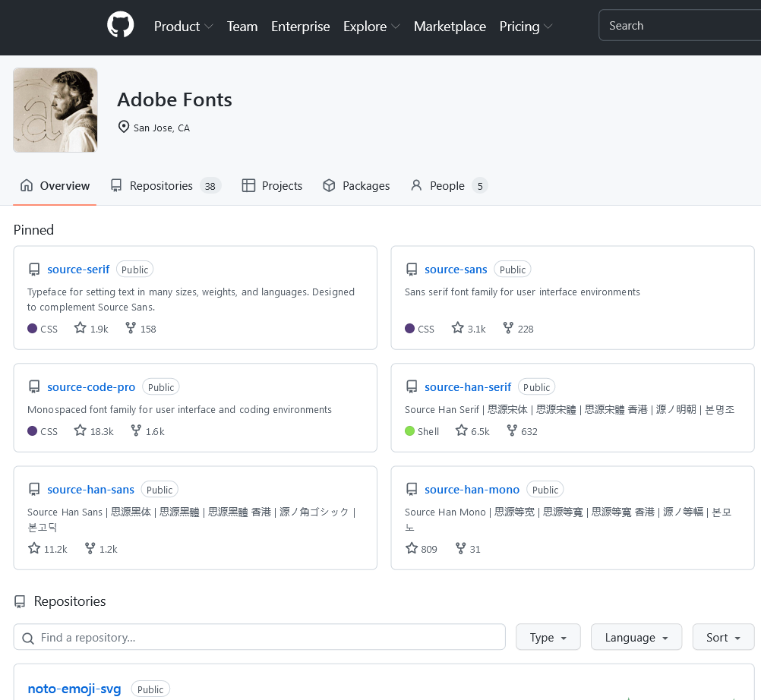Click the repo icon beside source-han-serif
Image resolution: width=761 pixels, height=700 pixels.
tap(412, 387)
